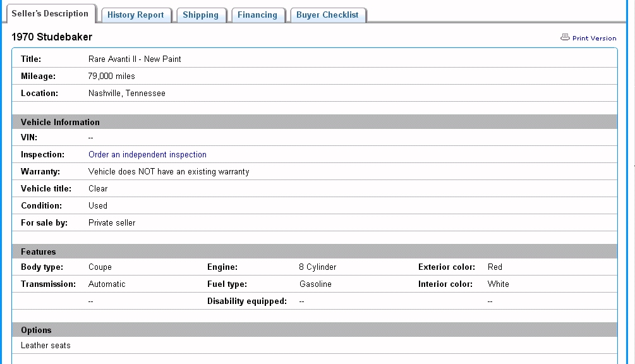The image size is (635, 364).
Task: Click the 1970 Studebaker heading
Action: click(x=52, y=37)
